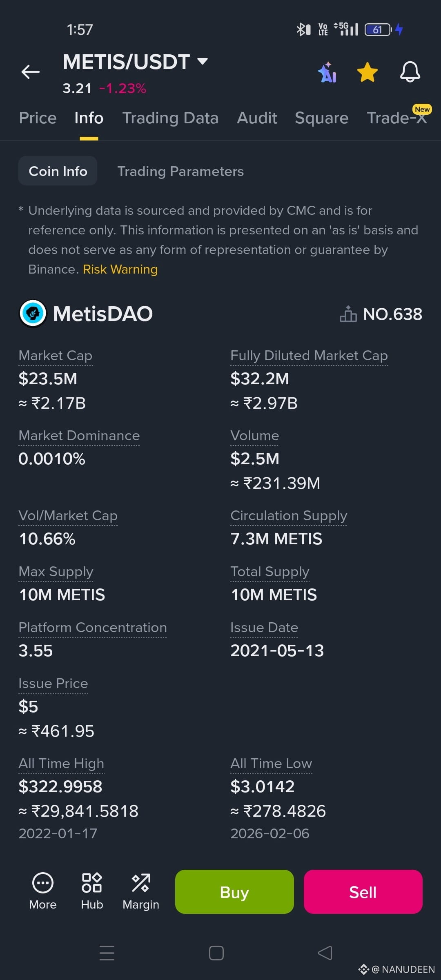Open the Risk Warning link
Viewport: 441px width, 980px height.
[120, 269]
